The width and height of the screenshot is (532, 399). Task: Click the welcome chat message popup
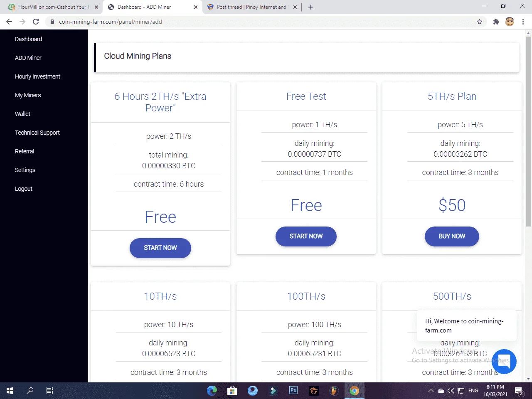click(467, 325)
